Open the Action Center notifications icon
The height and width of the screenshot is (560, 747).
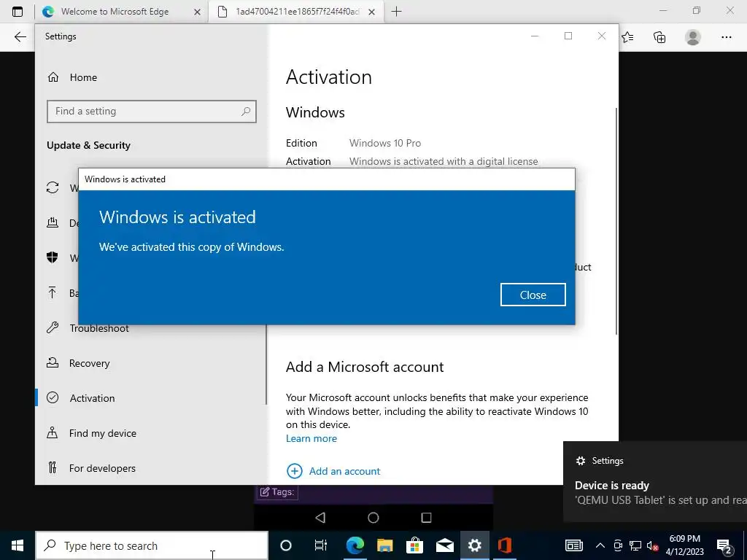pos(724,546)
